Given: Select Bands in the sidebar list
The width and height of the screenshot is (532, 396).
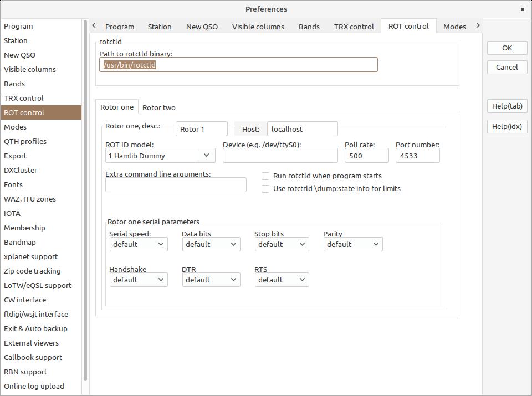Looking at the screenshot, I should click(x=41, y=84).
